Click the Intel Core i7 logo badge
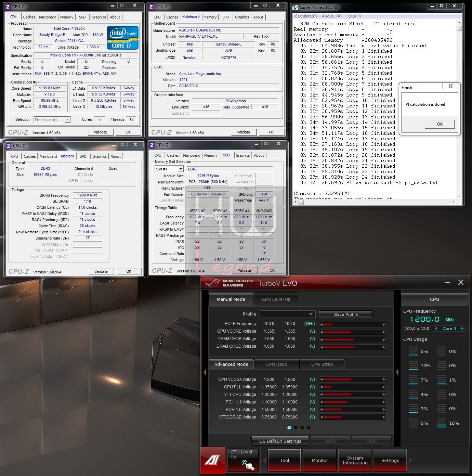Screen dimensions: 472x476 (x=122, y=38)
